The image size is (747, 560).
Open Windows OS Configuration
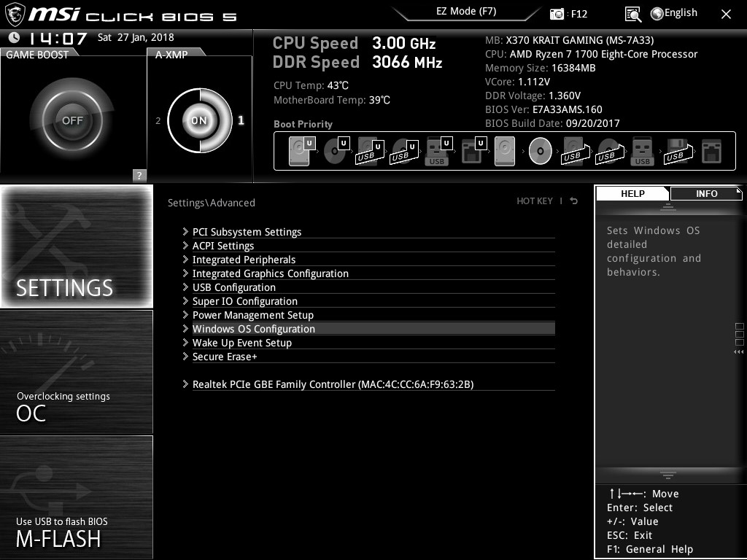click(368, 329)
